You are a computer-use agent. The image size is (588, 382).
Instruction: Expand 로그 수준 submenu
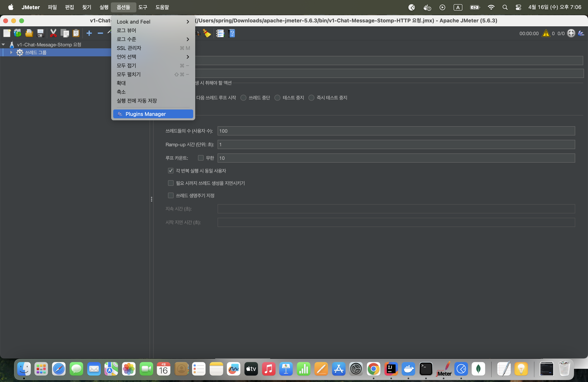(153, 39)
